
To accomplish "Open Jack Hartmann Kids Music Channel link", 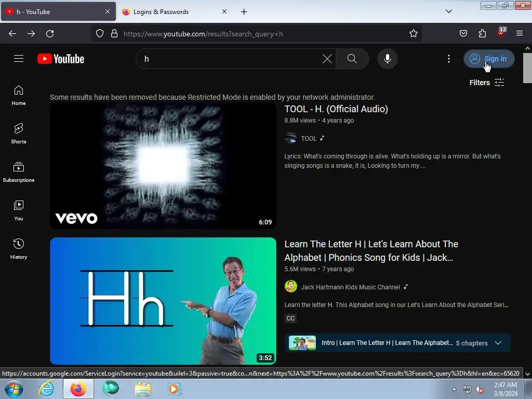I will pyautogui.click(x=351, y=287).
